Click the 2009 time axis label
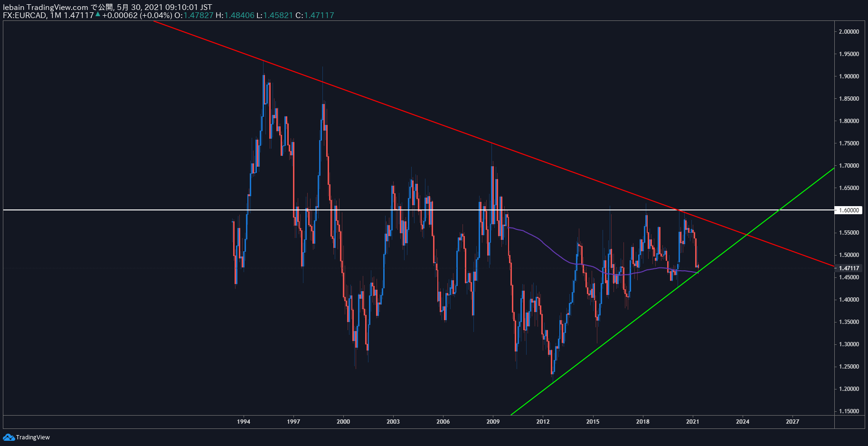Image resolution: width=868 pixels, height=446 pixels. (493, 422)
